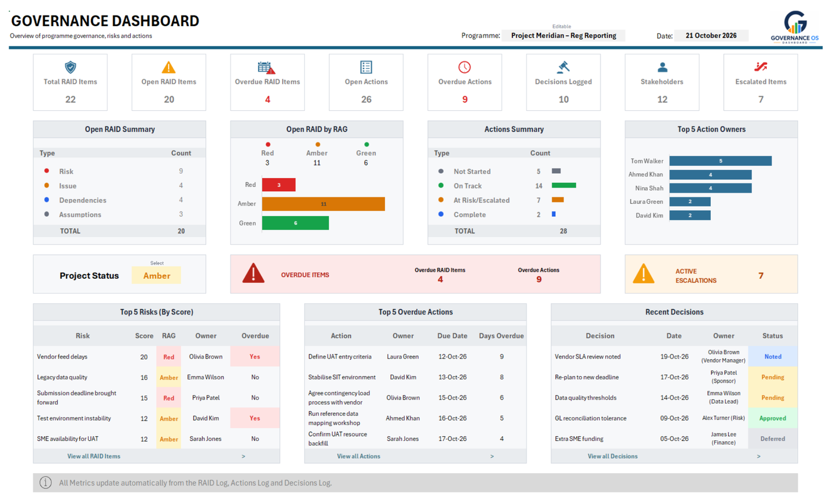The image size is (834, 504).
Task: Click the red clock icon on Overdue Actions
Action: click(x=465, y=67)
